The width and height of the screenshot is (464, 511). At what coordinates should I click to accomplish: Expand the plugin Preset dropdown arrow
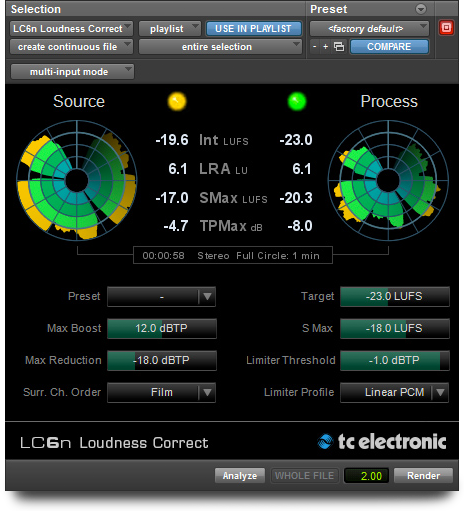point(207,296)
